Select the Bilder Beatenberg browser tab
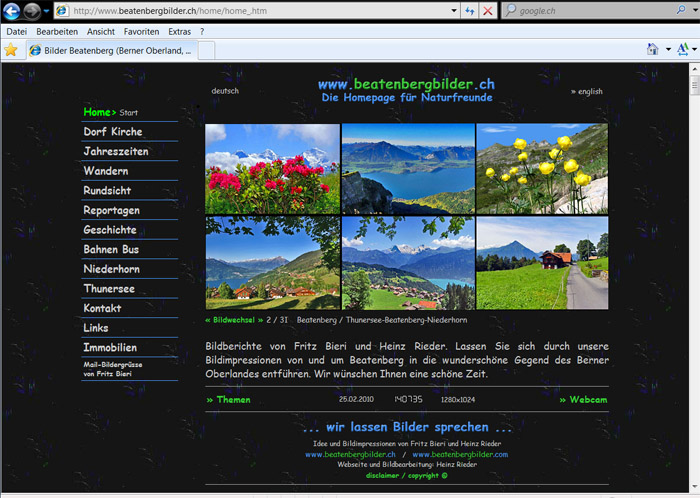 point(112,50)
